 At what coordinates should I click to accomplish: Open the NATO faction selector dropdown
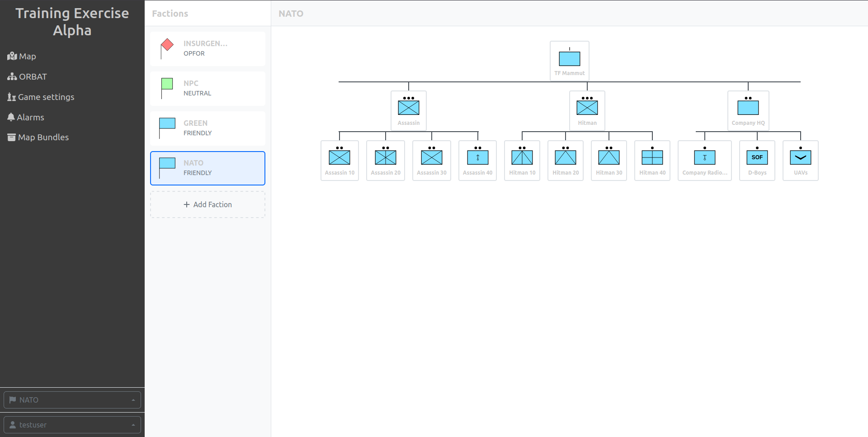pyautogui.click(x=72, y=400)
